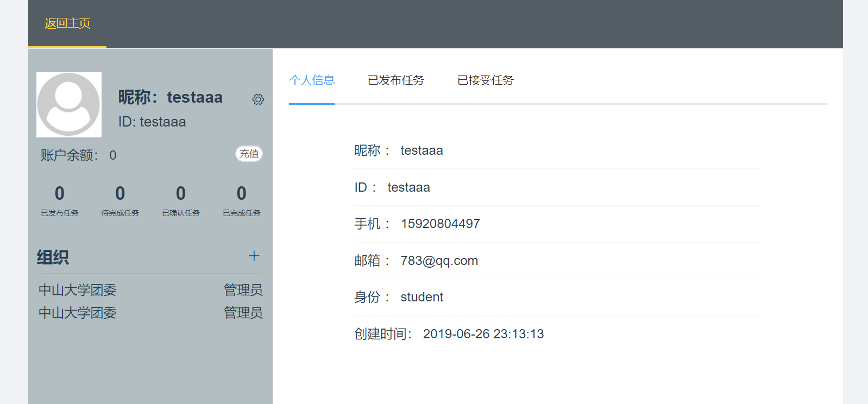
Task: Select the 已确认任务 counter
Action: pos(181,200)
